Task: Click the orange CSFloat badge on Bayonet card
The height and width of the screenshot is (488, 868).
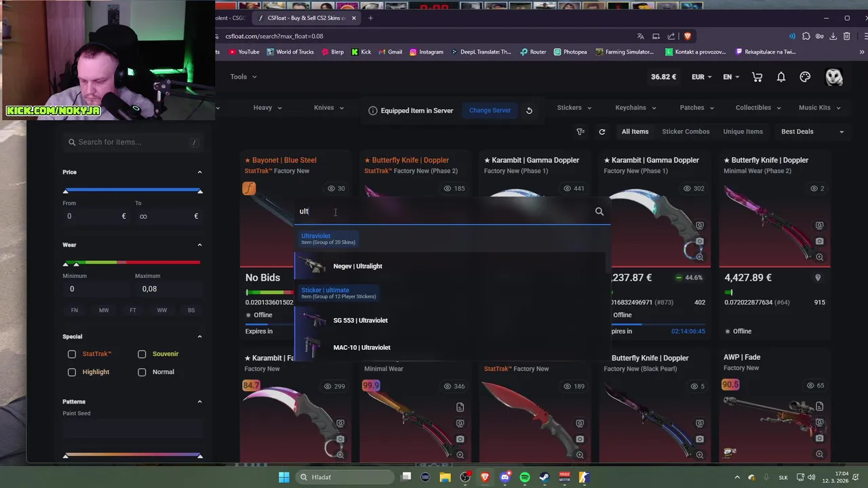Action: (249, 188)
